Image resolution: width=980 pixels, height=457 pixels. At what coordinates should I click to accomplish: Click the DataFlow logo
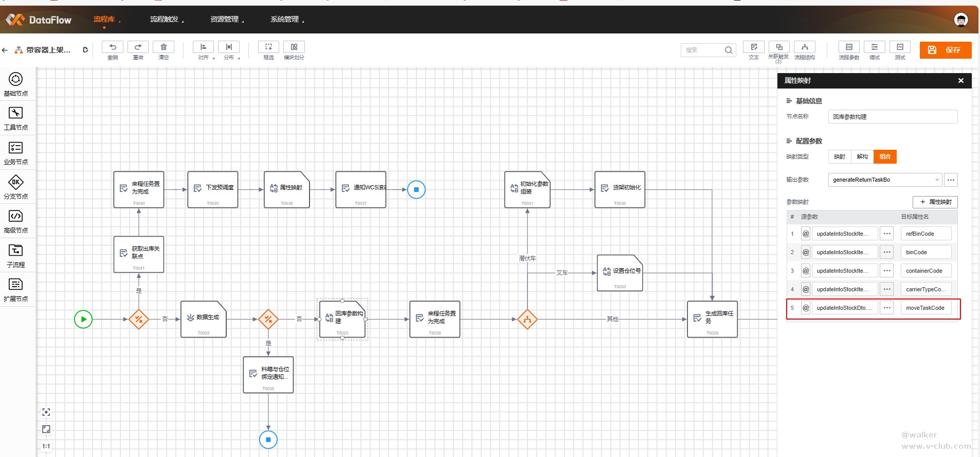point(39,20)
